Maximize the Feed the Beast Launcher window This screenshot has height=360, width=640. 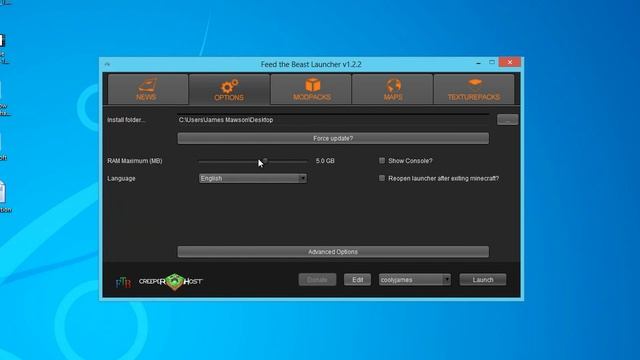(x=492, y=62)
